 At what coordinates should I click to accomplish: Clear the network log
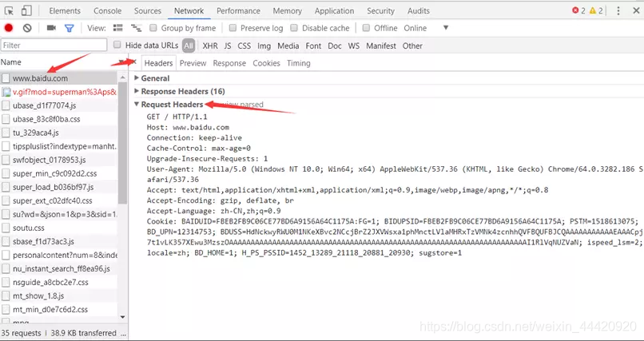pos(27,28)
